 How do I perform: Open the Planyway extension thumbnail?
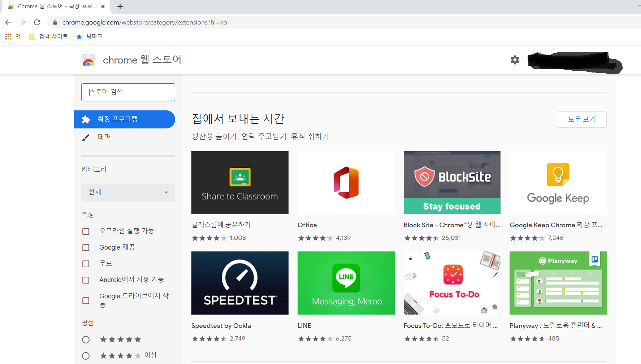tap(558, 283)
